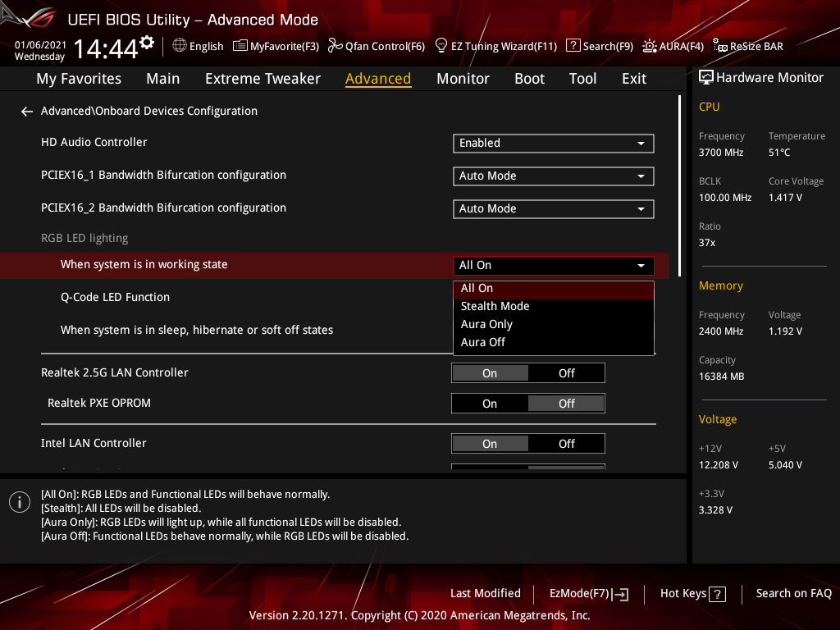Click the Last Modified button
The height and width of the screenshot is (630, 840).
pos(486,594)
